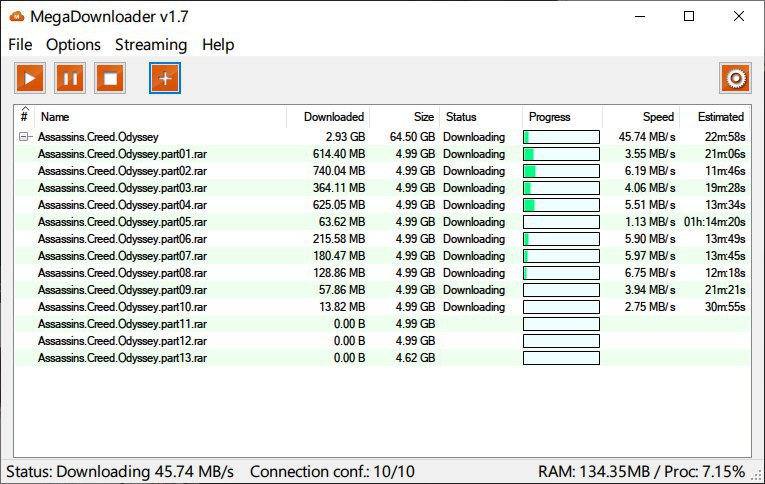This screenshot has height=484, width=765.
Task: Click the MegaDownloader cloud logo in title bar
Action: (16, 15)
